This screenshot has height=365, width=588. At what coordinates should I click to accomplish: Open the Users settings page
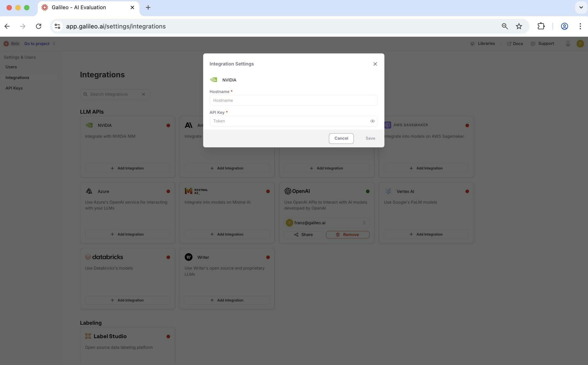pyautogui.click(x=11, y=67)
